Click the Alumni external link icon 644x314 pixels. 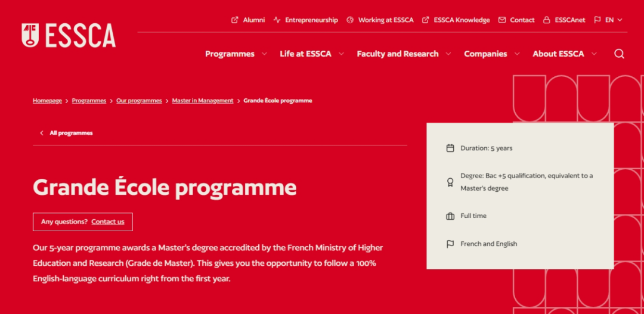point(234,20)
